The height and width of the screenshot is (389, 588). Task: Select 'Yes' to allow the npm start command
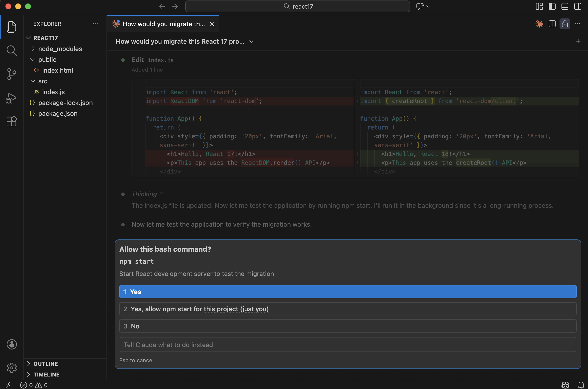coord(347,291)
